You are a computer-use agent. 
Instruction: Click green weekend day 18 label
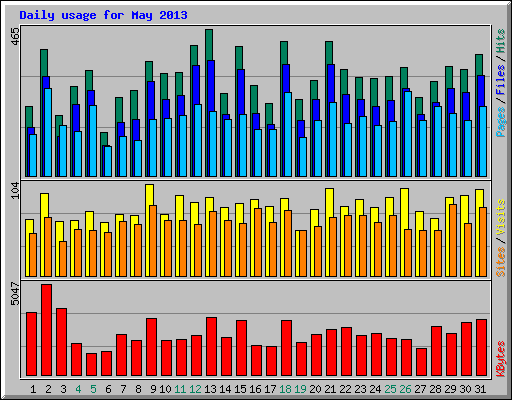pos(285,389)
